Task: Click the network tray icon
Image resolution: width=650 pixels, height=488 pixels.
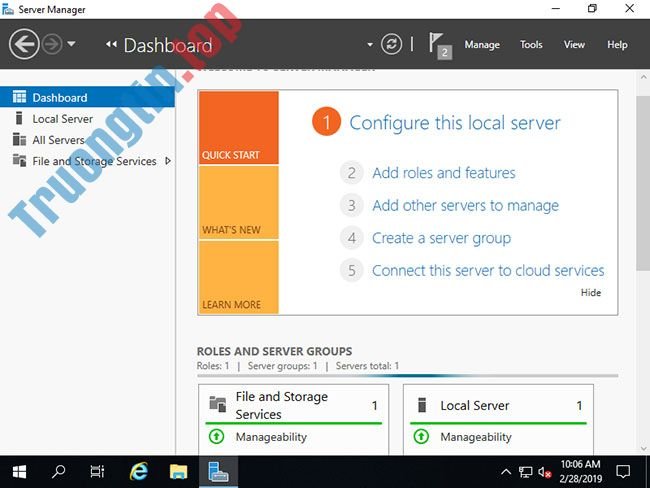Action: [525, 472]
